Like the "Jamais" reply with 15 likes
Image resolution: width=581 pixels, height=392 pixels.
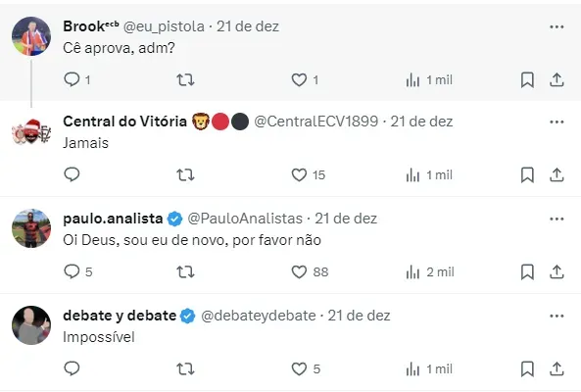(299, 174)
